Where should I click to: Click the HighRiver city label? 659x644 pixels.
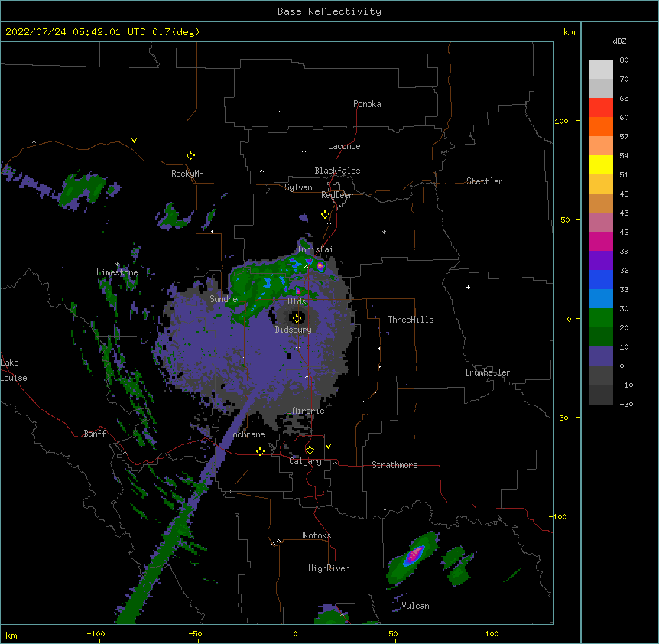pyautogui.click(x=329, y=568)
